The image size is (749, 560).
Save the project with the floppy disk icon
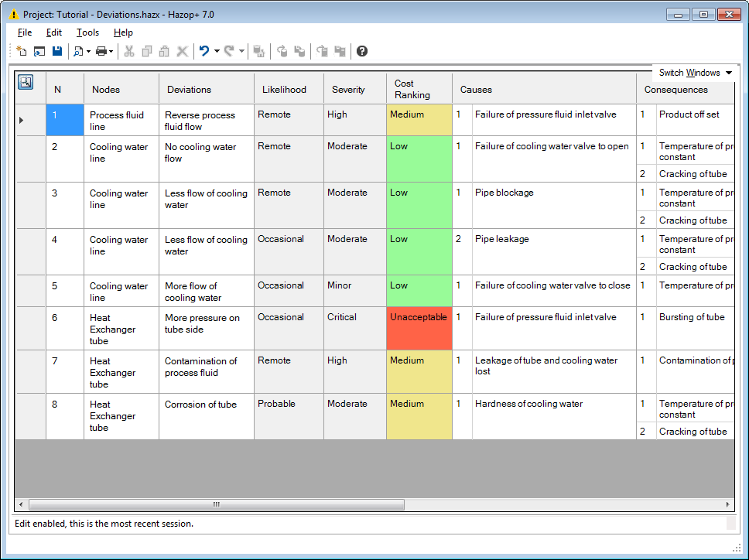click(57, 51)
